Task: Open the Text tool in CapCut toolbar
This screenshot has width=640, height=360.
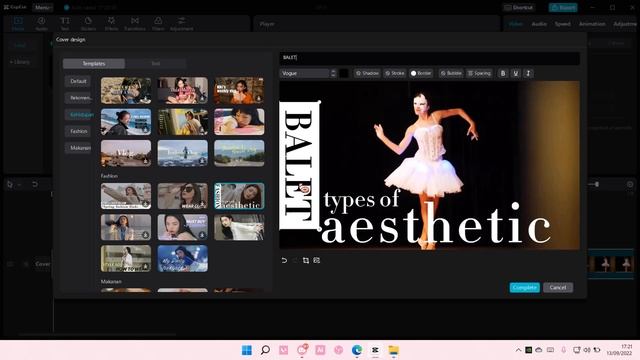Action: [x=65, y=24]
